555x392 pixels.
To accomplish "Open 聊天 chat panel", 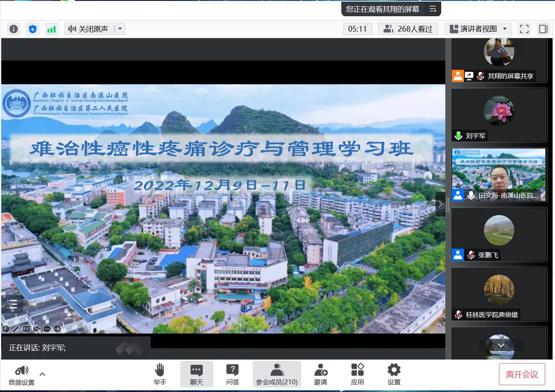I will pyautogui.click(x=197, y=375).
